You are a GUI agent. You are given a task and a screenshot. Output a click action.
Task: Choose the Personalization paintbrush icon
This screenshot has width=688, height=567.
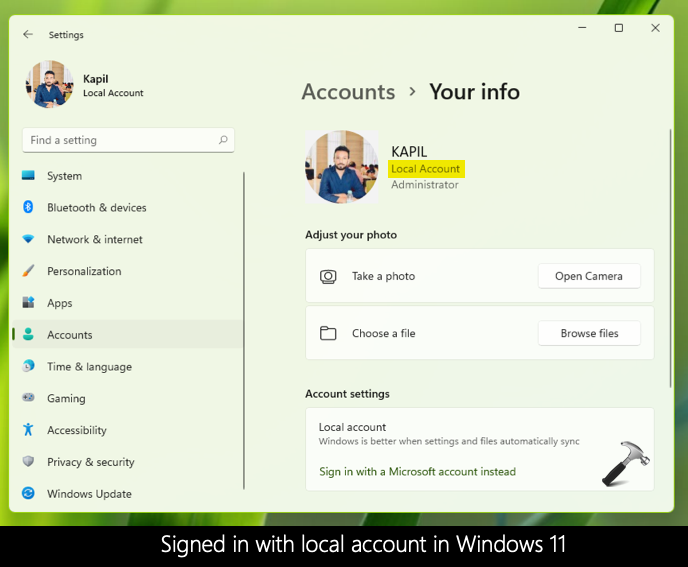coord(28,271)
